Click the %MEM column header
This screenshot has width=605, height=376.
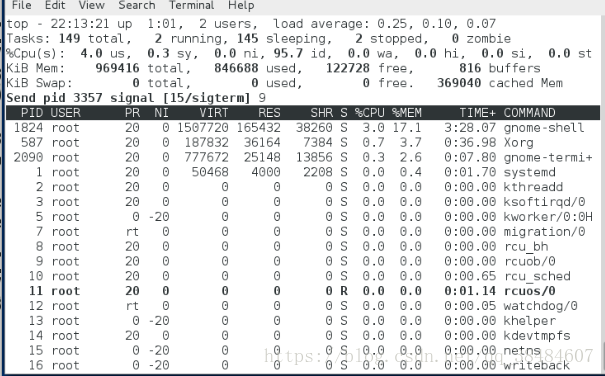407,113
